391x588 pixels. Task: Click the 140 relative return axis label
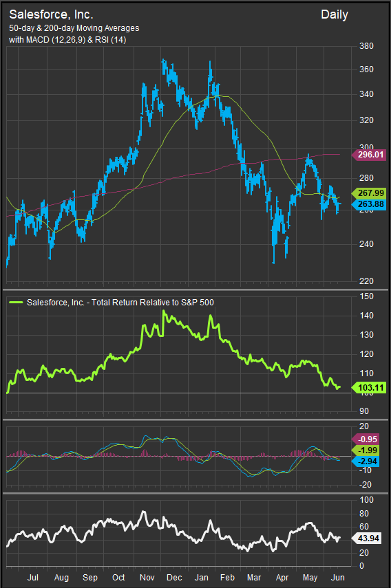pyautogui.click(x=366, y=316)
